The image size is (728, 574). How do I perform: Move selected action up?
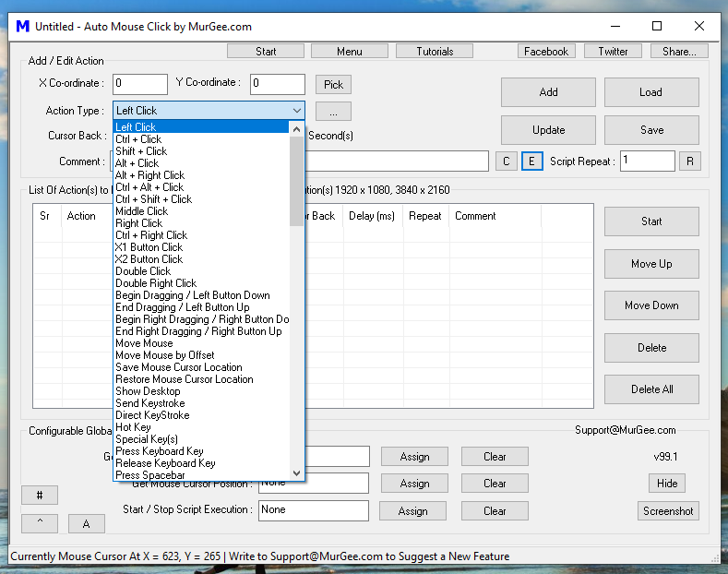click(651, 264)
